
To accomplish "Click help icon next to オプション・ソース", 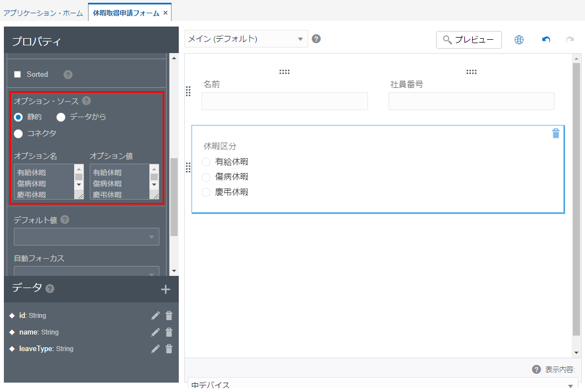I will click(x=86, y=101).
